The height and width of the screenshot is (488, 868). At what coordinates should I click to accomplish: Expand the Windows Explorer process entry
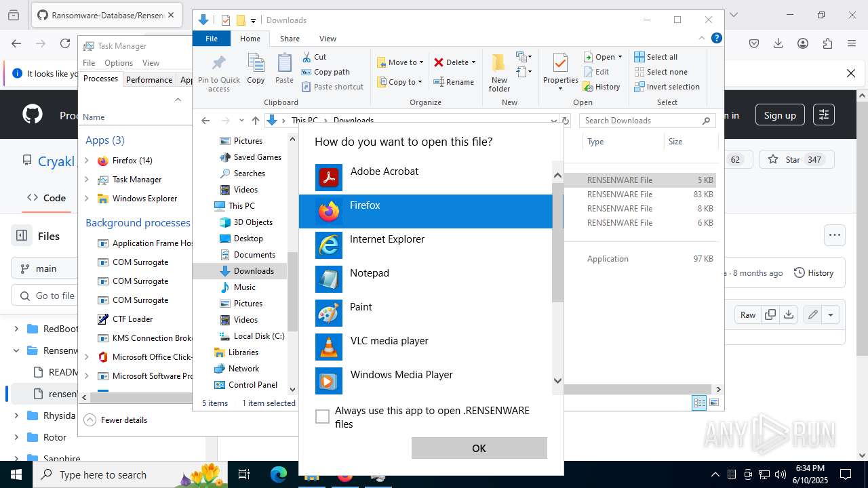pos(86,199)
